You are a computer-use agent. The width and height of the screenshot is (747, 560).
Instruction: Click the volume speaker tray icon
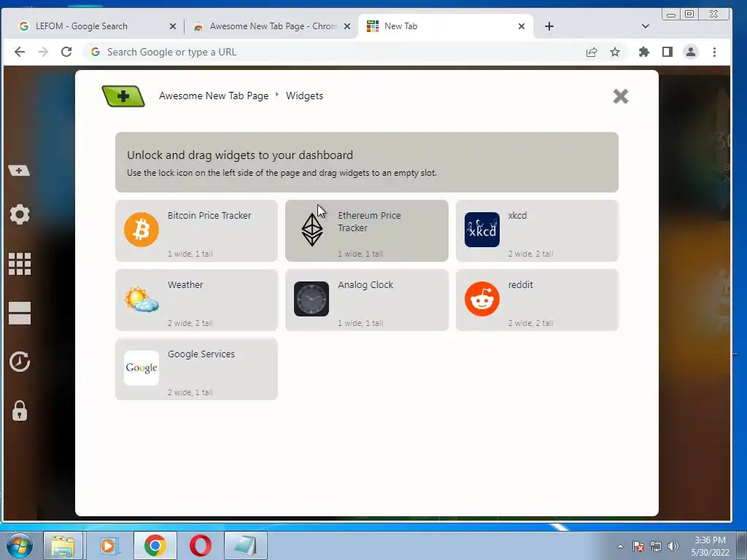click(x=673, y=546)
